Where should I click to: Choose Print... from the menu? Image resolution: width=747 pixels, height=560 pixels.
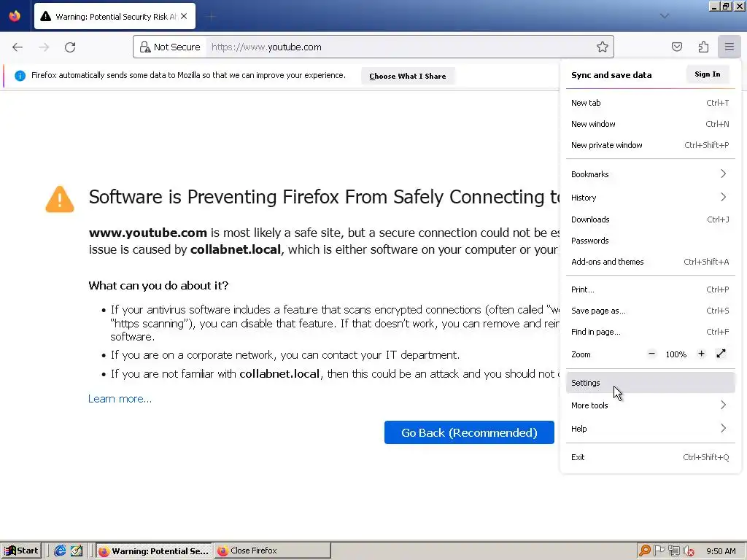(x=650, y=289)
